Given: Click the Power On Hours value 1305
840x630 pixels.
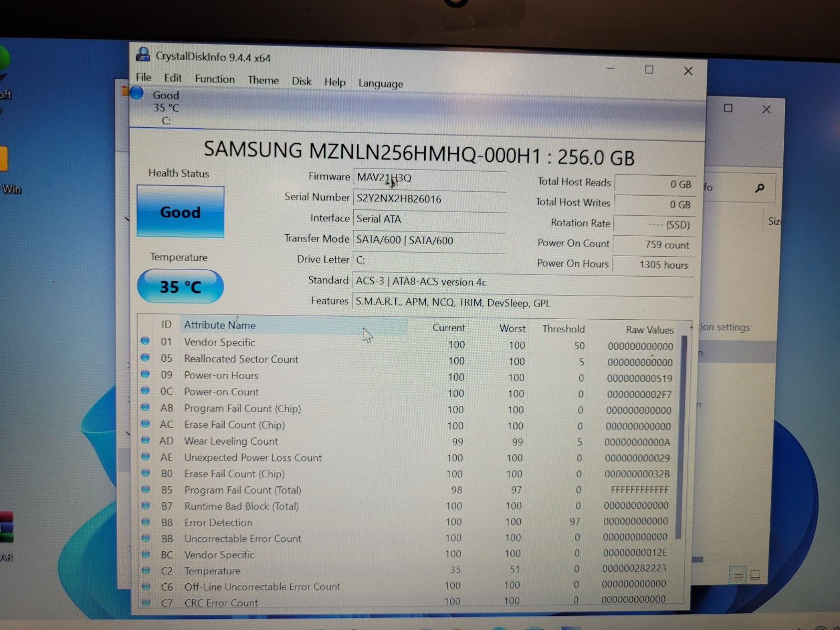Looking at the screenshot, I should 653,265.
